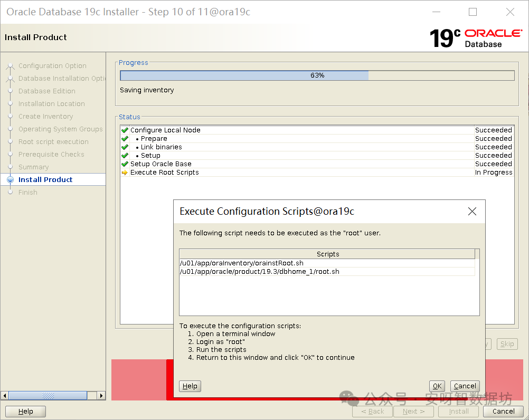
Task: Click the sidebar scroll right arrow
Action: [101, 395]
